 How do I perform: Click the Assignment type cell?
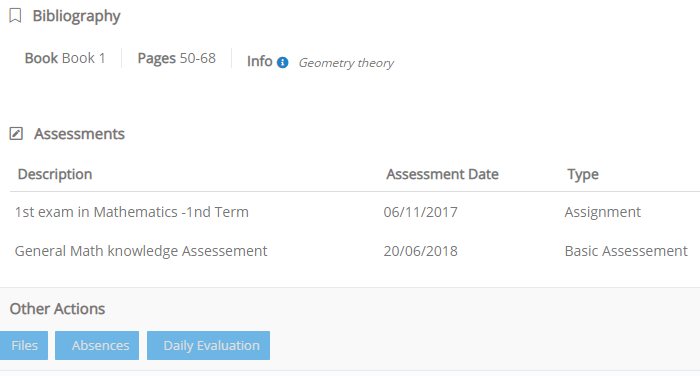(x=603, y=212)
